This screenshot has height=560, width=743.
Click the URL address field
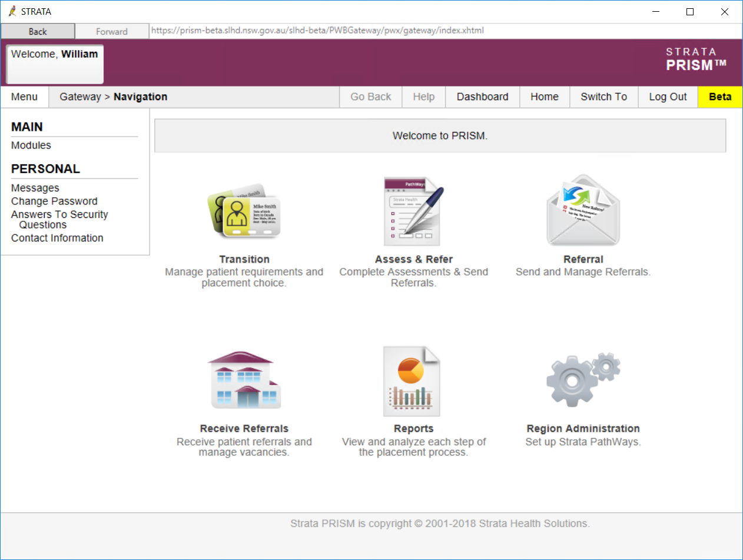445,30
